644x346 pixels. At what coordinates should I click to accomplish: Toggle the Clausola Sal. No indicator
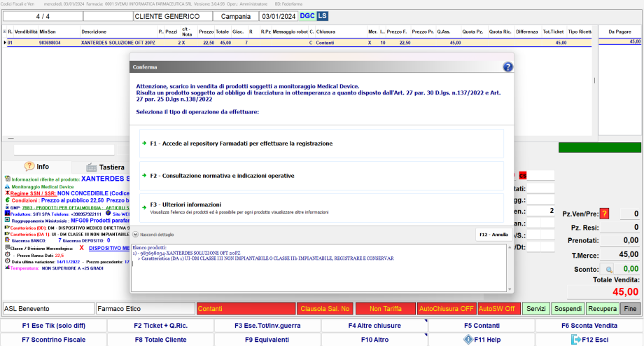(324, 308)
